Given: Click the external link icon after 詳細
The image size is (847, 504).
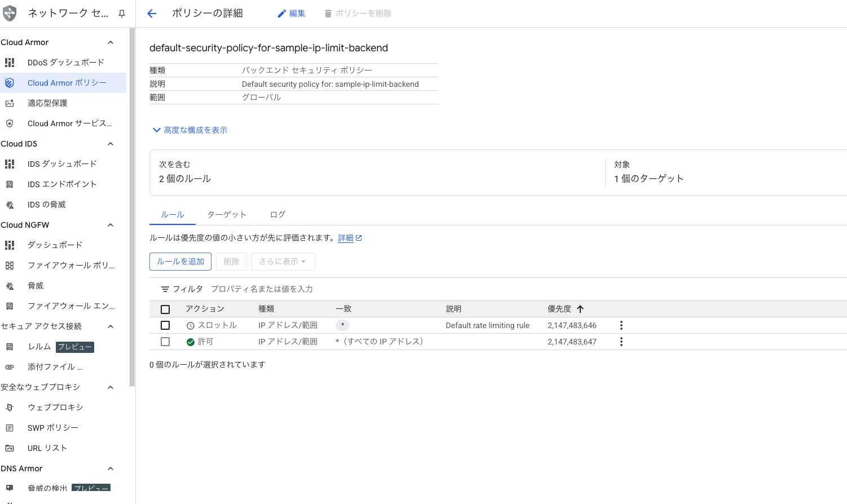Looking at the screenshot, I should click(359, 238).
